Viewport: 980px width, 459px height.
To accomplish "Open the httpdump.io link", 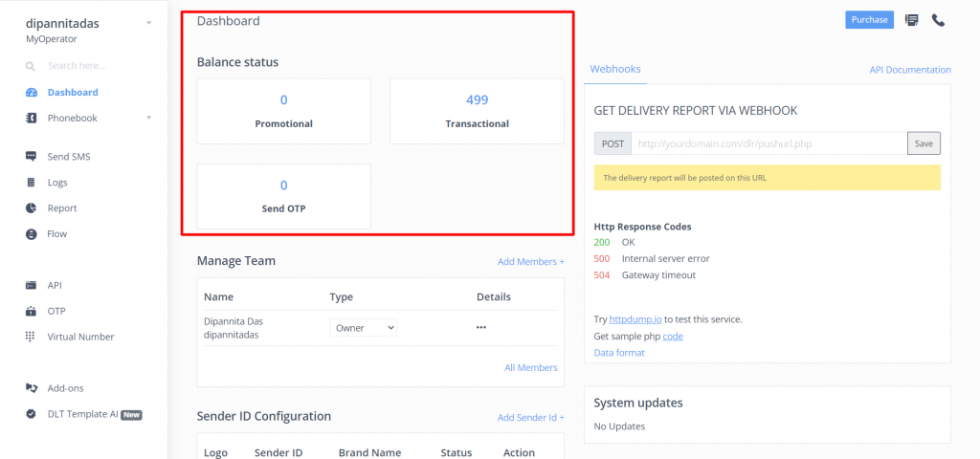I will 635,319.
